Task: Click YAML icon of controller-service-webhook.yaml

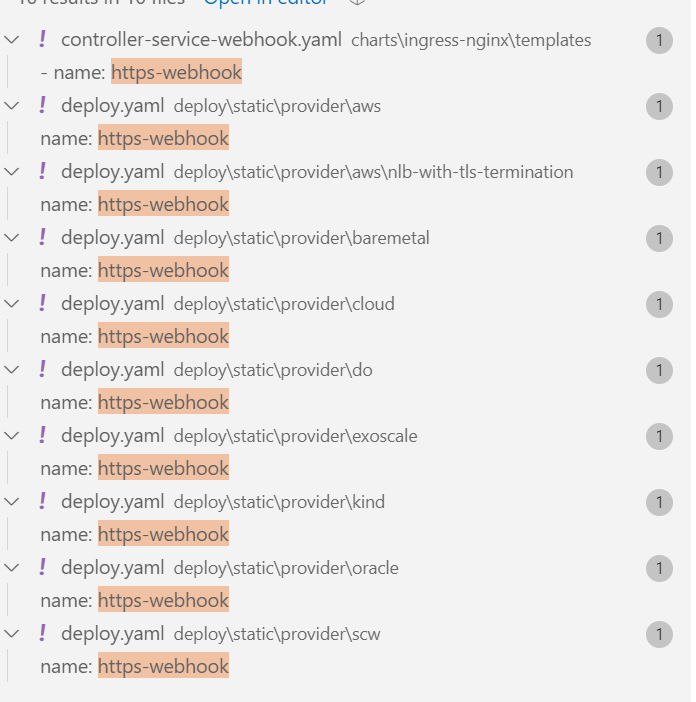Action: pos(43,39)
